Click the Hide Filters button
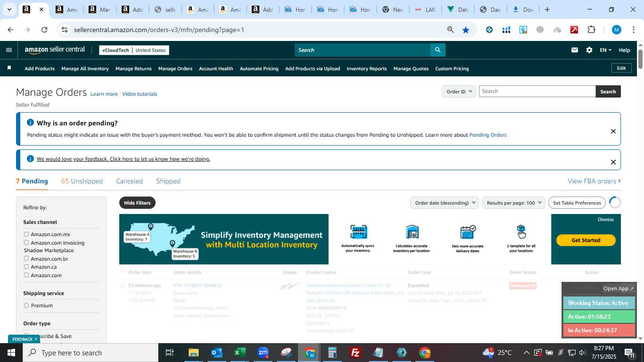The image size is (644, 362). [x=137, y=203]
